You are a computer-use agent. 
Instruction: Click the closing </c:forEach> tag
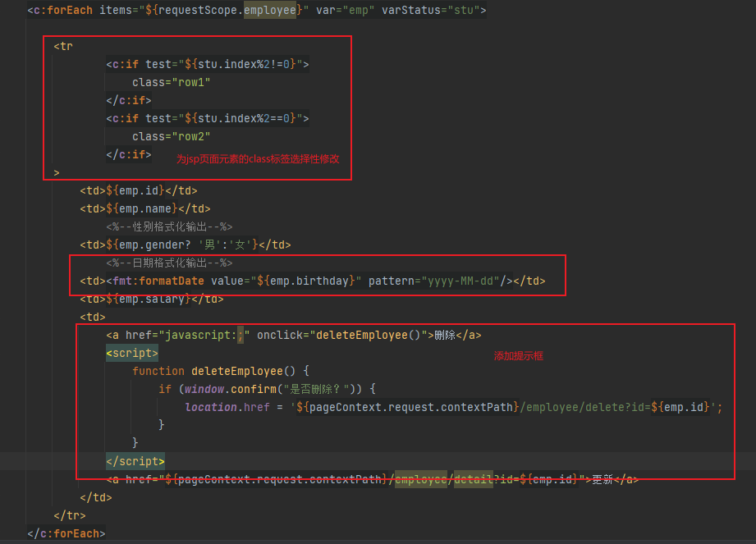(66, 534)
